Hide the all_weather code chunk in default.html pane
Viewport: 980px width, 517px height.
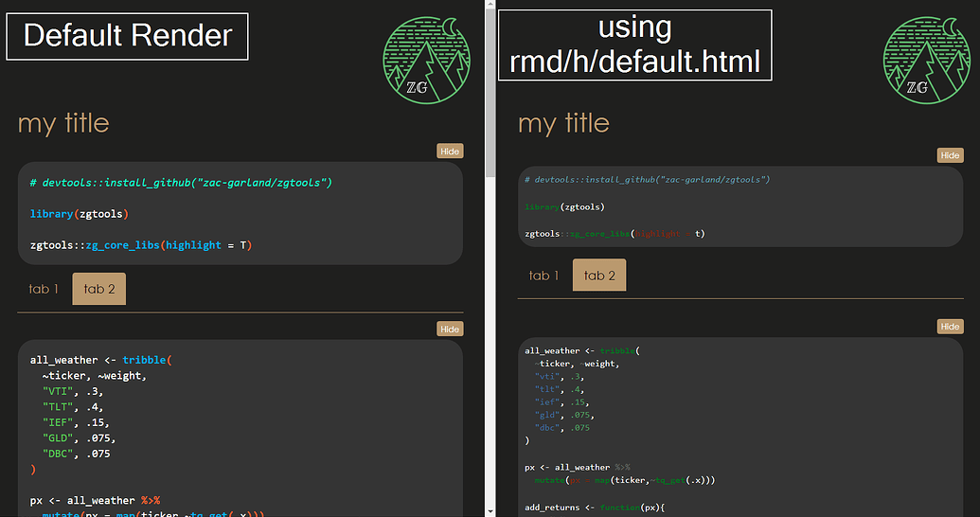pyautogui.click(x=950, y=327)
